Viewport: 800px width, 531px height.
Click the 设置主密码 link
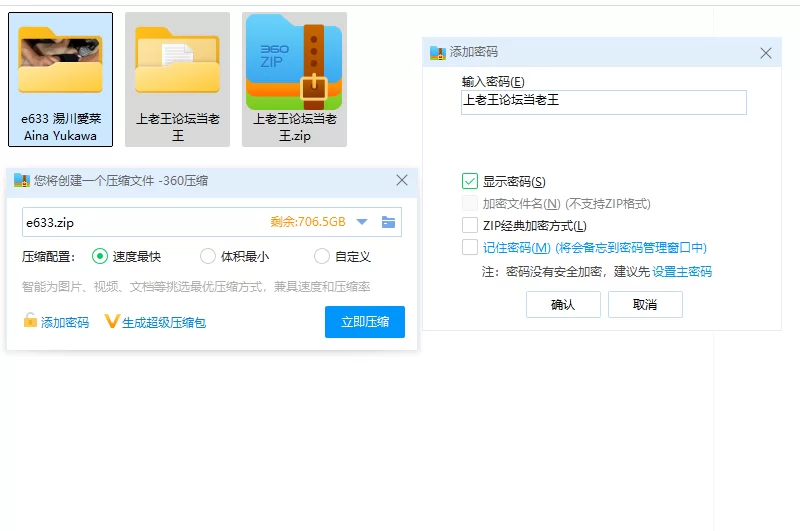[x=682, y=271]
